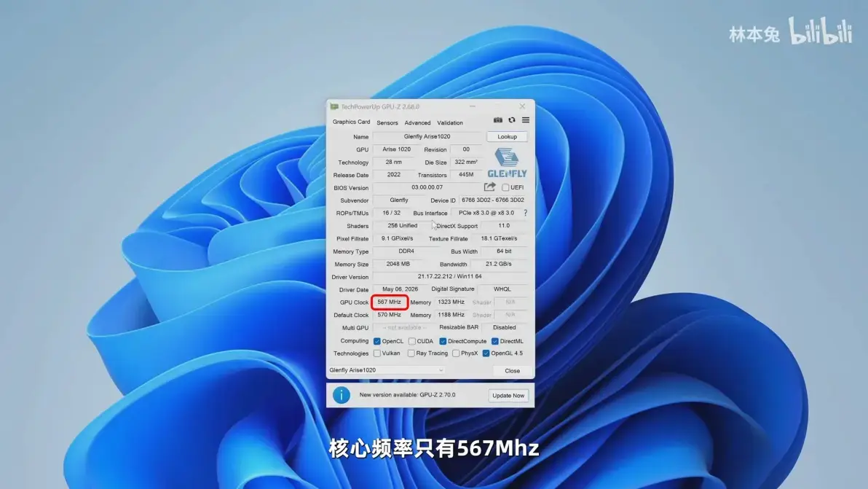The image size is (868, 489).
Task: Toggle the OpenCL checkbox
Action: point(377,341)
